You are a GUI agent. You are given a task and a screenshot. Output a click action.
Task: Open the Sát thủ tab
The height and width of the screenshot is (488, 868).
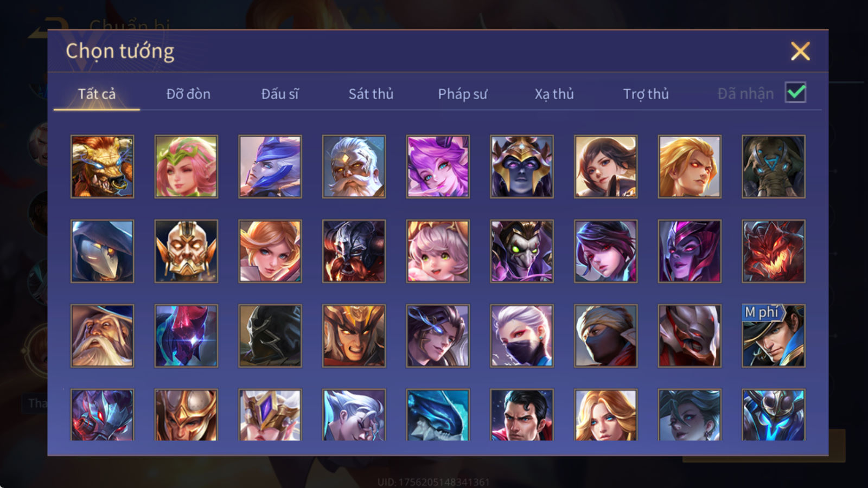[x=371, y=94]
